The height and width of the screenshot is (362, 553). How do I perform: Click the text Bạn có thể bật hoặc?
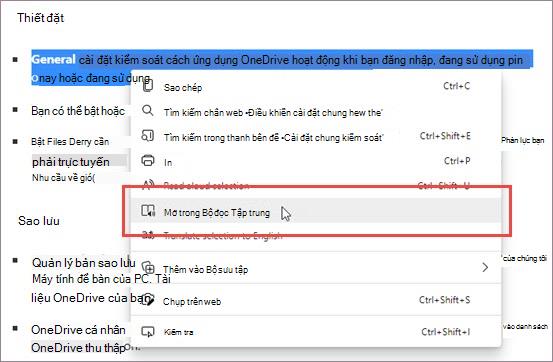(78, 111)
